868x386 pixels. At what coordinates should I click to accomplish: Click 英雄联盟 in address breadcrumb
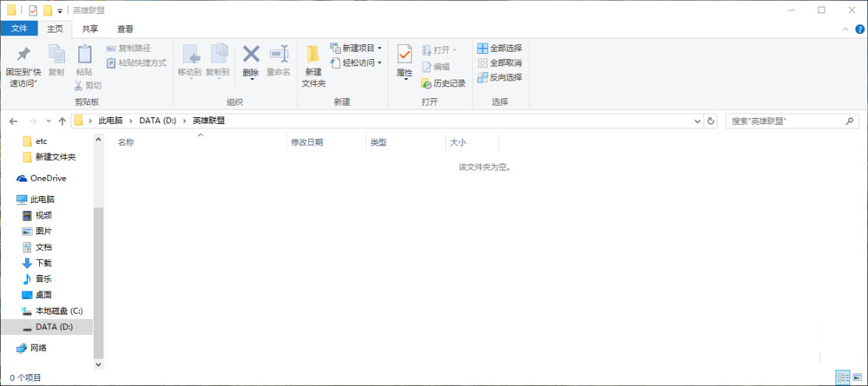(208, 121)
